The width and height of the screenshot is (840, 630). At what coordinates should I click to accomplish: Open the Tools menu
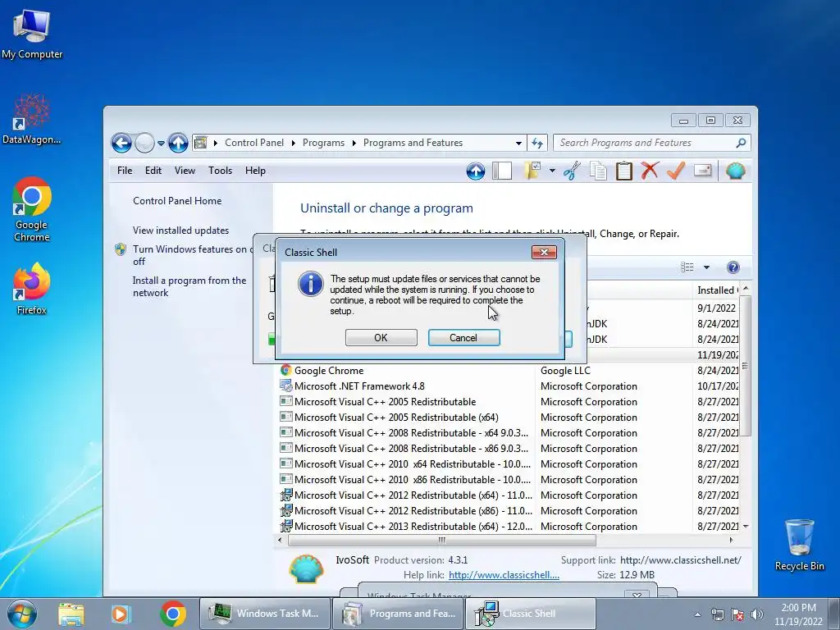tap(220, 171)
